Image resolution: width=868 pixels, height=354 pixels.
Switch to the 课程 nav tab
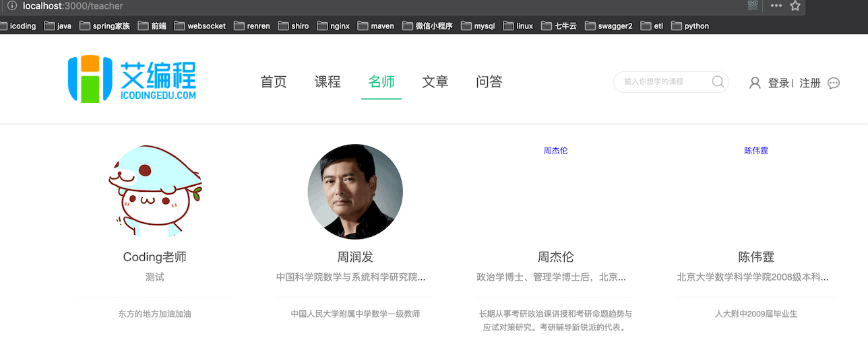click(328, 82)
